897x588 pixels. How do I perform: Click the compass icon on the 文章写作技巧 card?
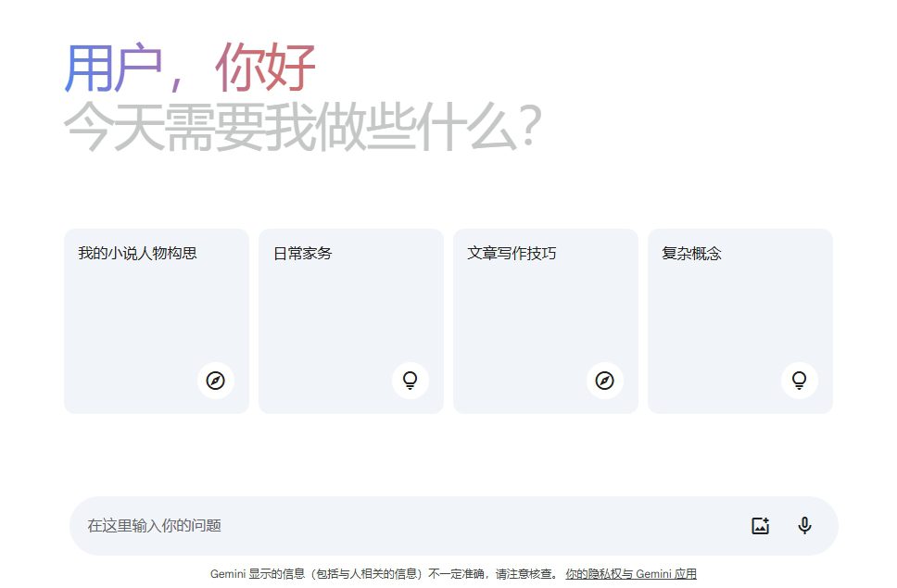tap(605, 381)
